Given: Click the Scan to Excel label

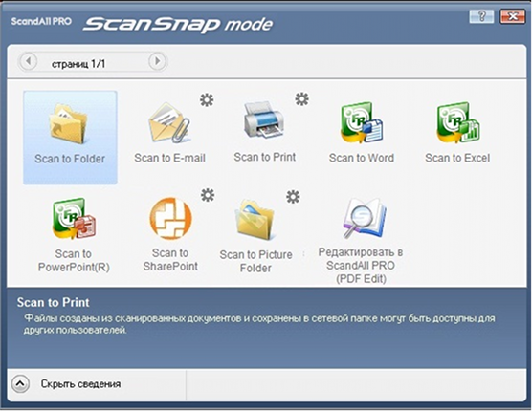Looking at the screenshot, I should click(x=457, y=158).
